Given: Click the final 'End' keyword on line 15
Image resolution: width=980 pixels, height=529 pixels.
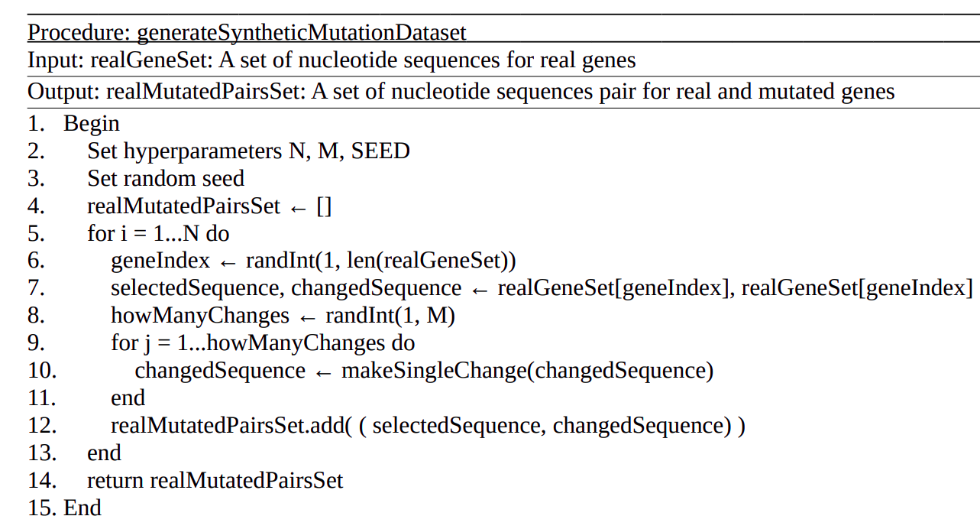Looking at the screenshot, I should pos(82,508).
